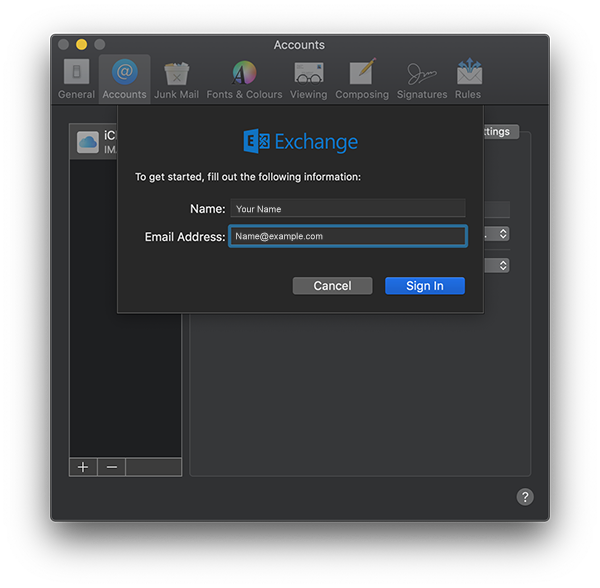Add a new account with plus button
The height and width of the screenshot is (588, 600).
pyautogui.click(x=83, y=467)
